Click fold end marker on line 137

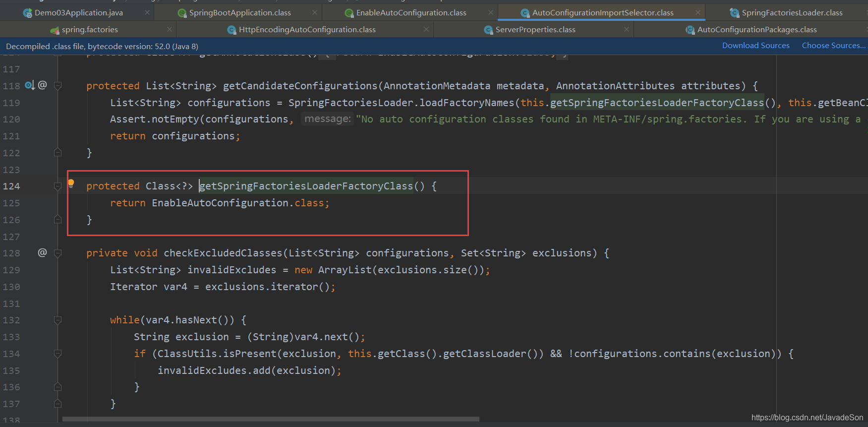58,404
